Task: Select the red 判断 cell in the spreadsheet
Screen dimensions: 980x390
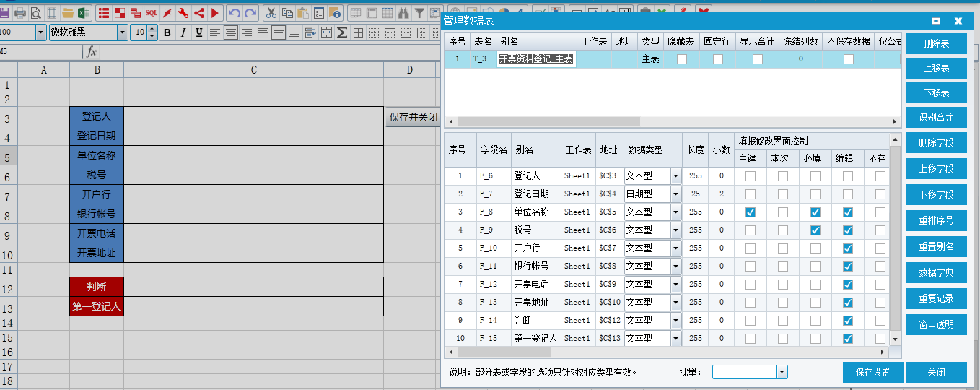Action: pyautogui.click(x=97, y=287)
